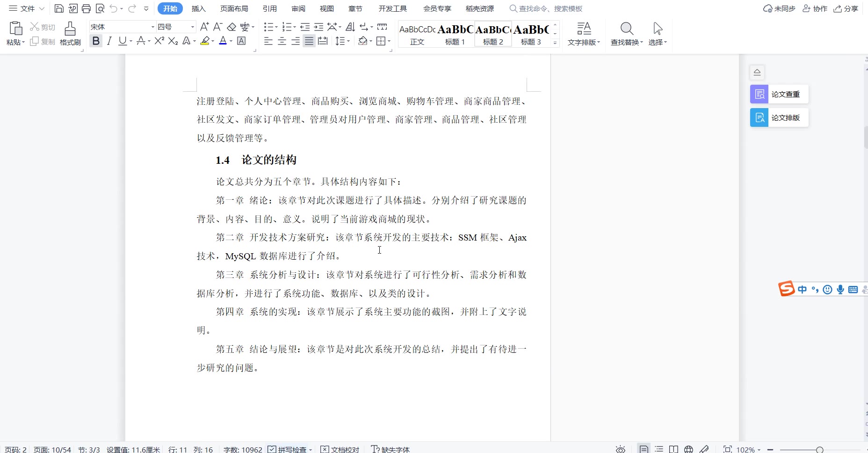Viewport: 868px width, 453px height.
Task: Apply 标题 1 heading style
Action: tap(455, 35)
